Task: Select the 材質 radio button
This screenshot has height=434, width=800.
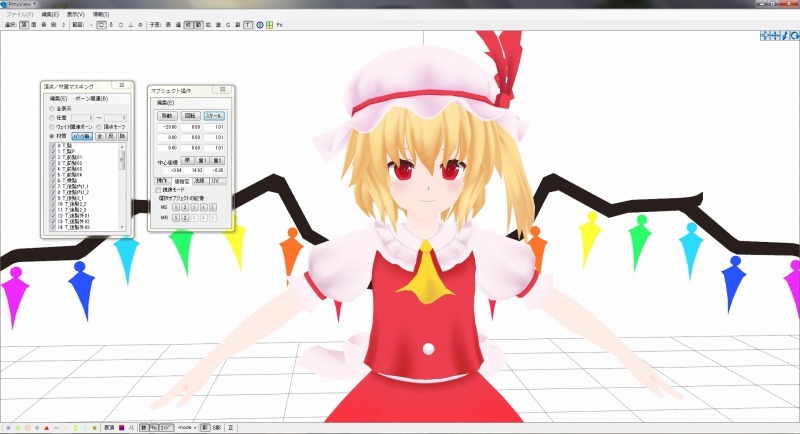Action: tap(52, 136)
